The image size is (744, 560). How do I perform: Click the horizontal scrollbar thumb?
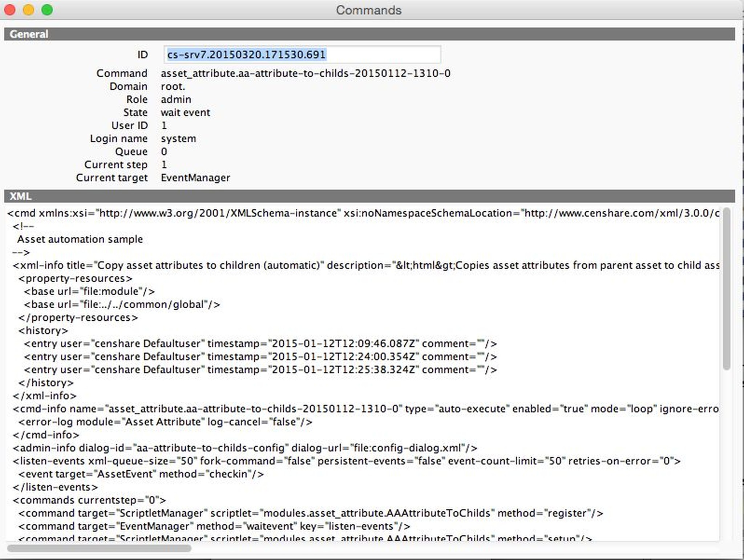point(99,548)
